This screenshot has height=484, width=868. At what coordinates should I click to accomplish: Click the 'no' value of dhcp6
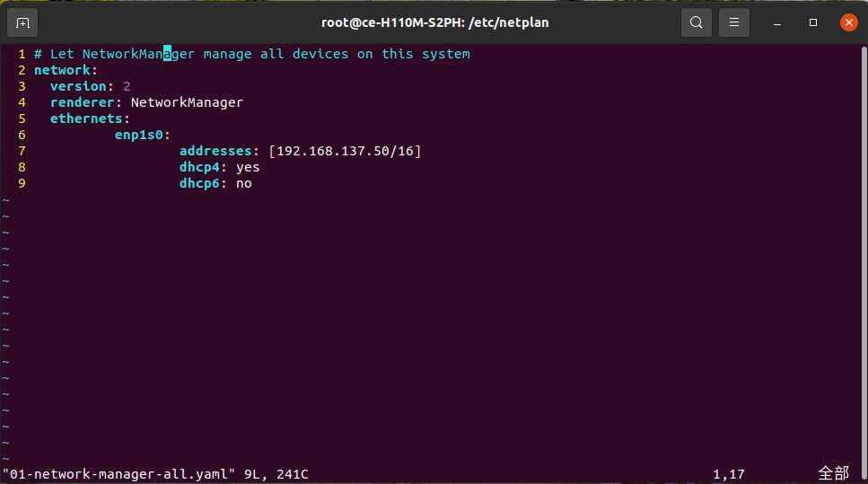(x=244, y=183)
